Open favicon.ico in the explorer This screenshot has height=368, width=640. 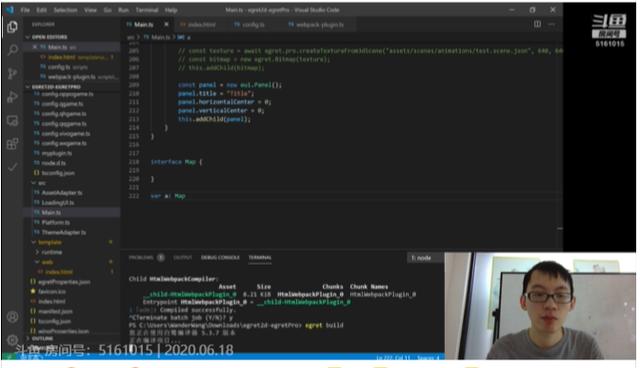[51, 291]
